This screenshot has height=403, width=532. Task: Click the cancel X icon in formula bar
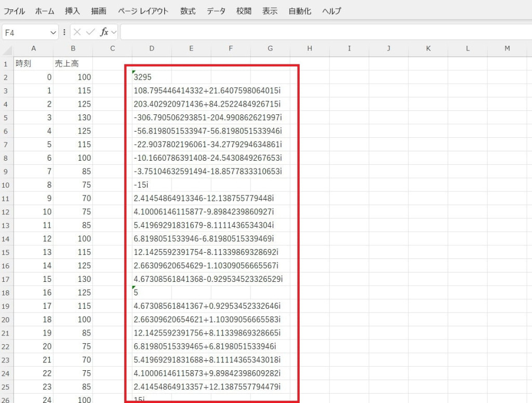point(77,32)
